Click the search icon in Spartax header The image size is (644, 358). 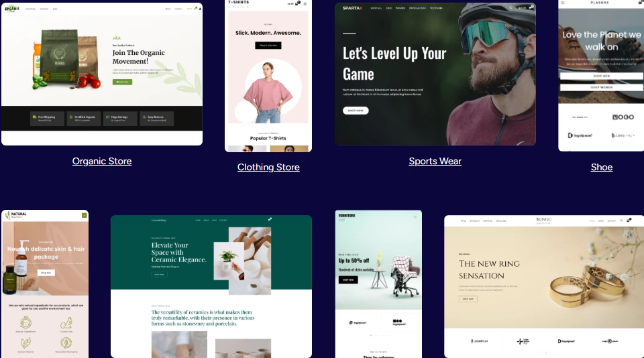point(511,8)
